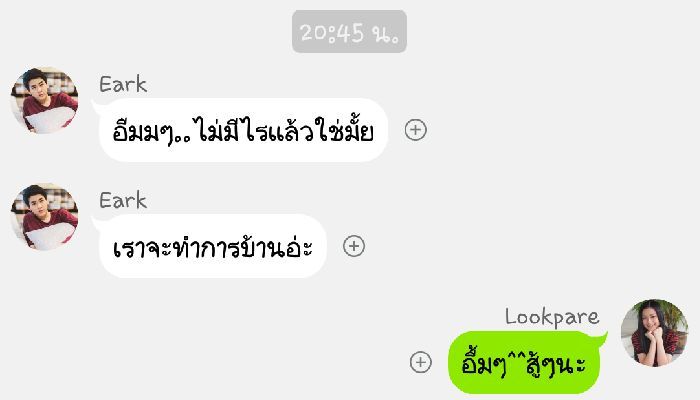Click the Lookpare sender name

tap(552, 317)
